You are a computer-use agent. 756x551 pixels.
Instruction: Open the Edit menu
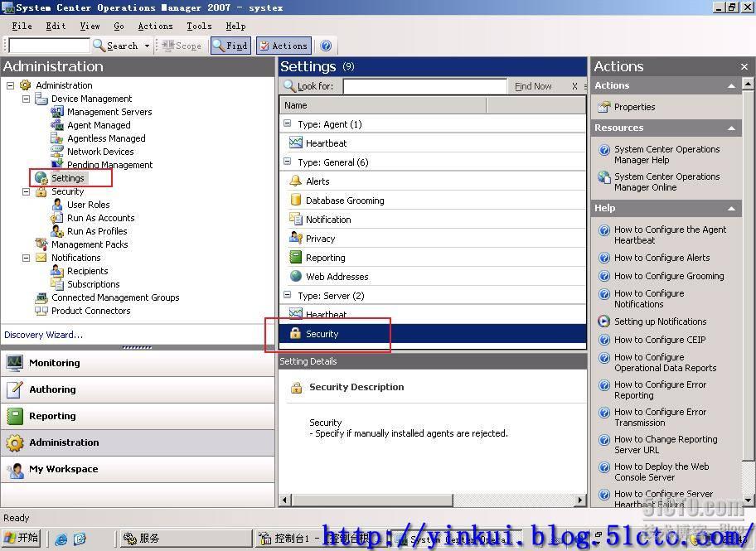[56, 26]
